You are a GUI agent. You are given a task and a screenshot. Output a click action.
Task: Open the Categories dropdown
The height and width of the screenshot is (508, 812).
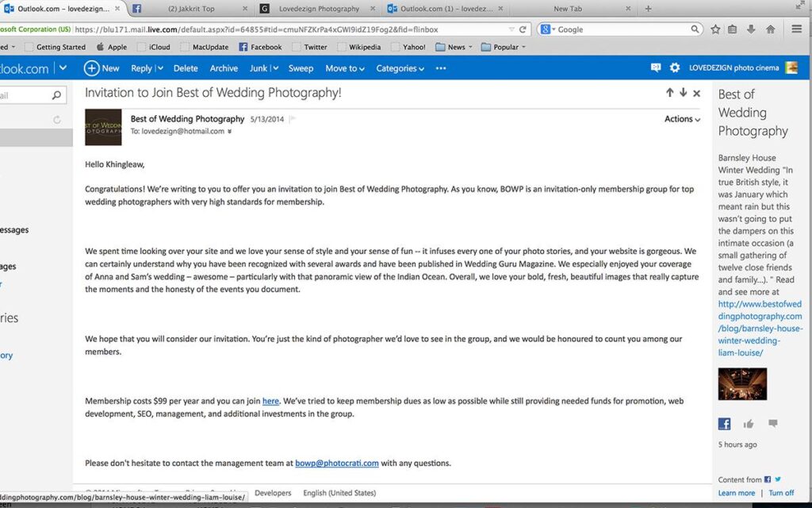(400, 68)
